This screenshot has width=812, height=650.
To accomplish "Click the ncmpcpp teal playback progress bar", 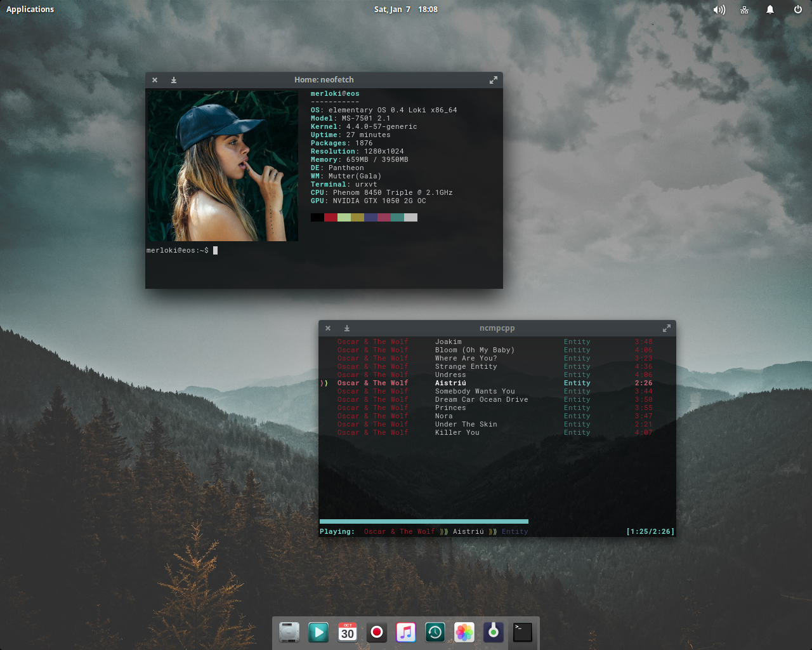I will (424, 522).
